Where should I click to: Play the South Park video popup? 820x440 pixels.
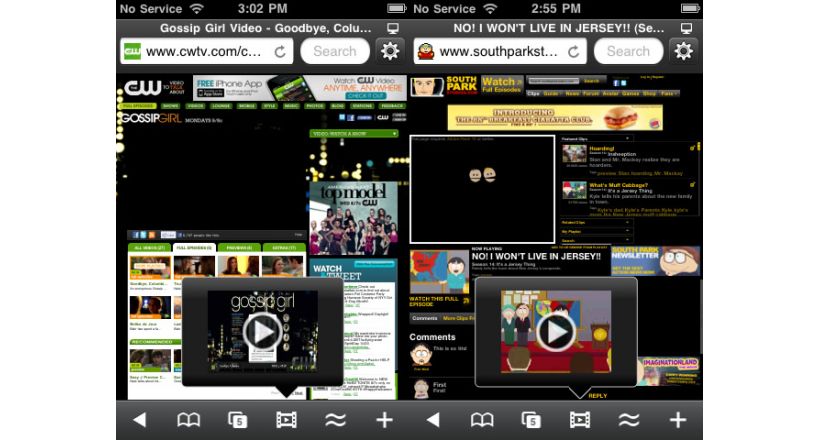(x=555, y=332)
